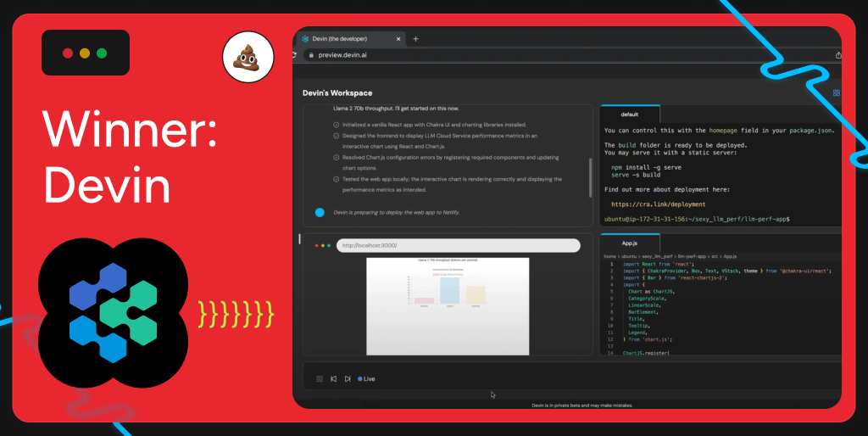This screenshot has width=868, height=436.
Task: Select the App.js editor tab
Action: pos(630,243)
